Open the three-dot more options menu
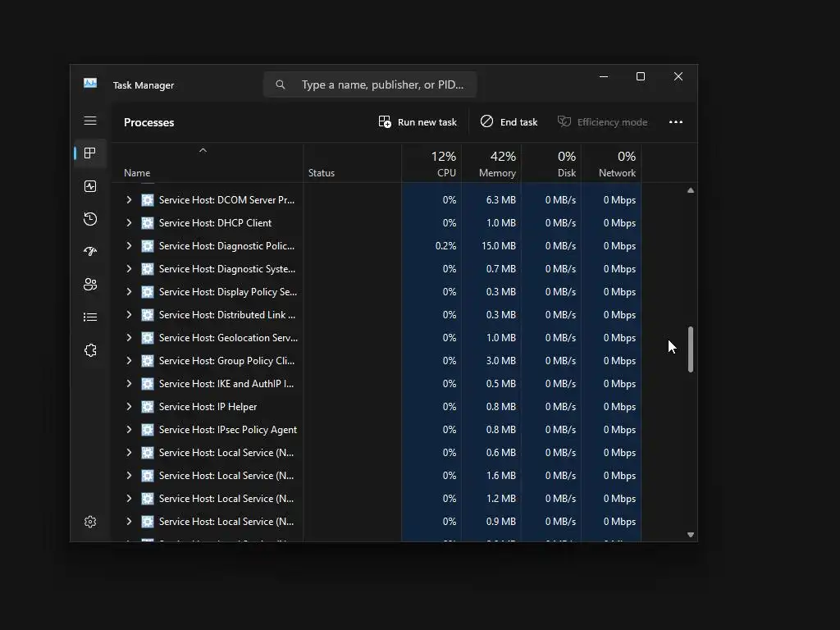Viewport: 840px width, 630px height. 676,122
